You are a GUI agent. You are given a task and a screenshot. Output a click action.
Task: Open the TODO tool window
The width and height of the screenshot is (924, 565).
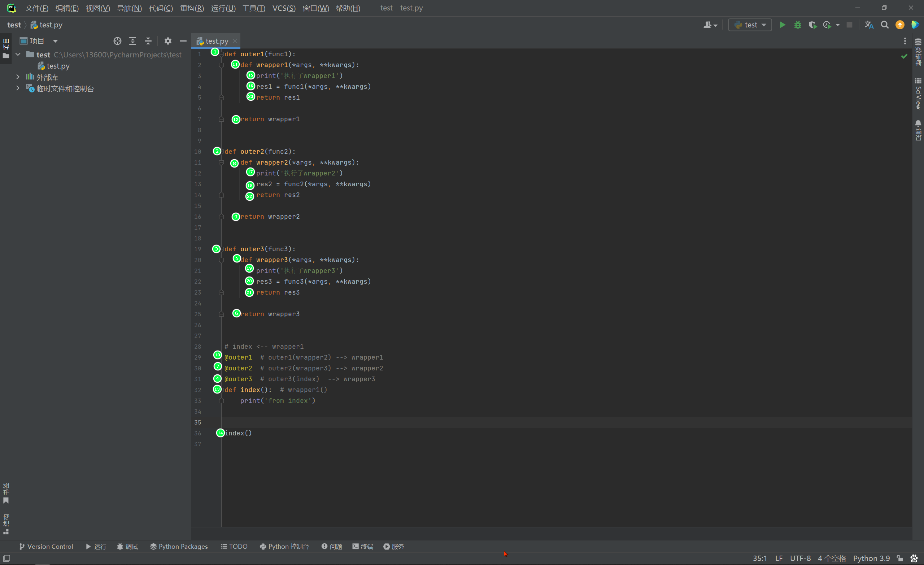click(234, 547)
